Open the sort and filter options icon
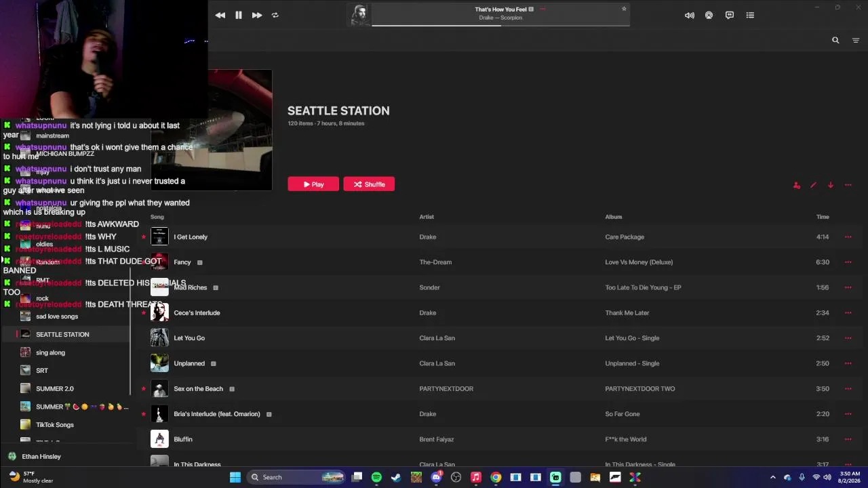 (x=856, y=40)
